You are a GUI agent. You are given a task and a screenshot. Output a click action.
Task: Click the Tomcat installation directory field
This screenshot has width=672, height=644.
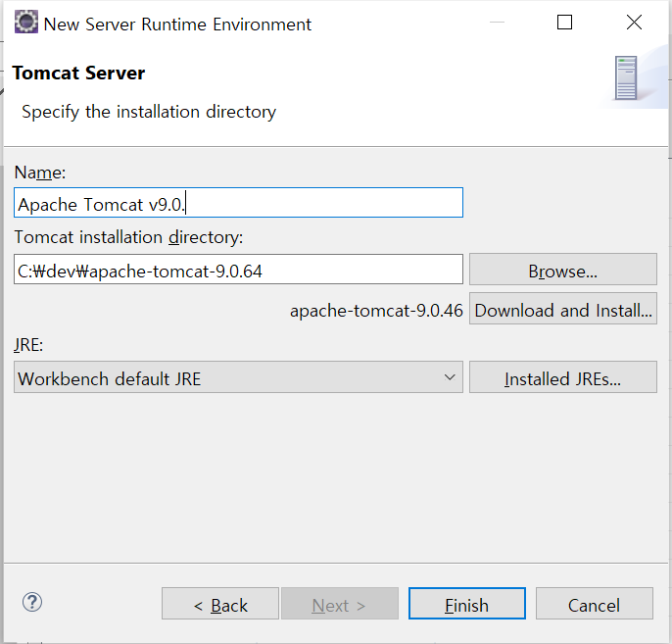coord(238,270)
